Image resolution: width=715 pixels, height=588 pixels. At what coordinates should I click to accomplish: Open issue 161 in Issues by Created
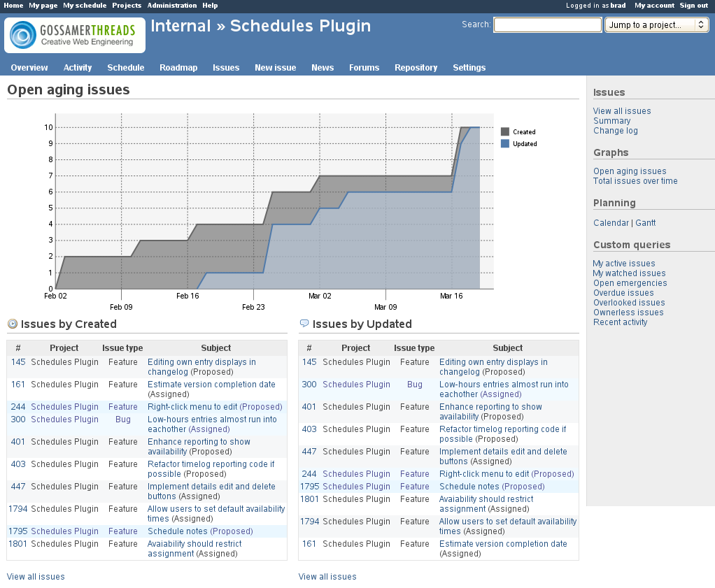[x=18, y=385]
